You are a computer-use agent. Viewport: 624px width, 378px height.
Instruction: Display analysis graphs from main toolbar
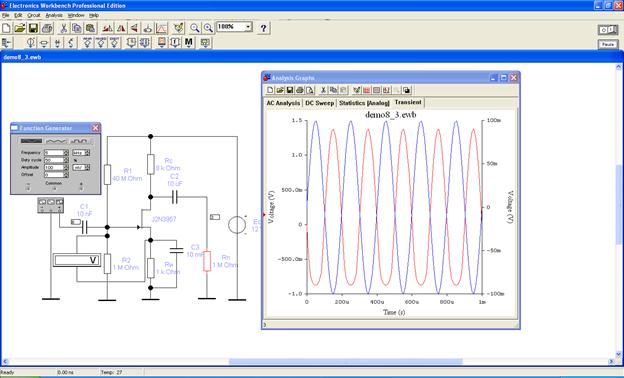point(162,28)
